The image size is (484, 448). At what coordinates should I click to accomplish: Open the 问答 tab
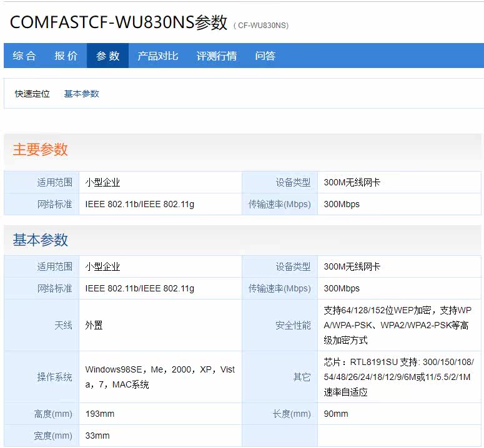tap(265, 56)
